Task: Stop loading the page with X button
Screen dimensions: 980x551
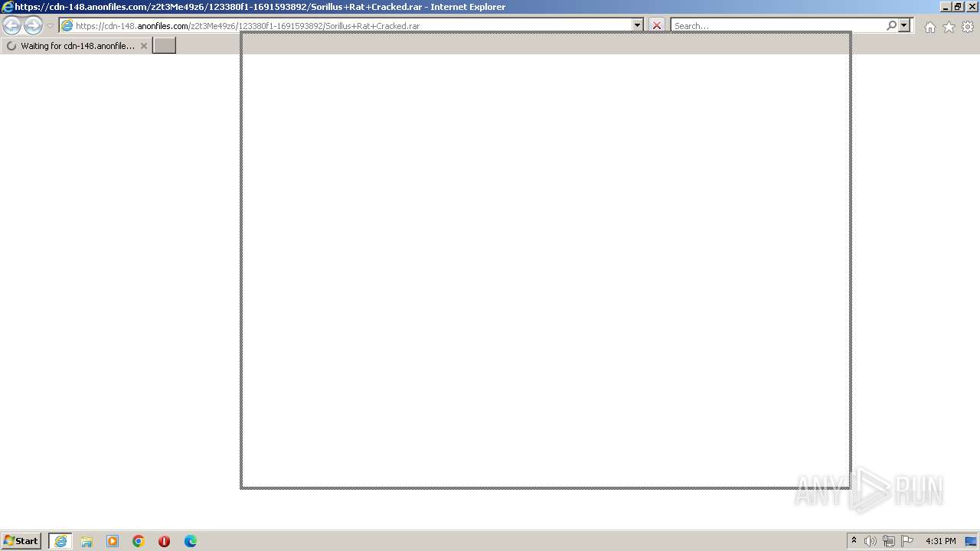Action: click(656, 25)
